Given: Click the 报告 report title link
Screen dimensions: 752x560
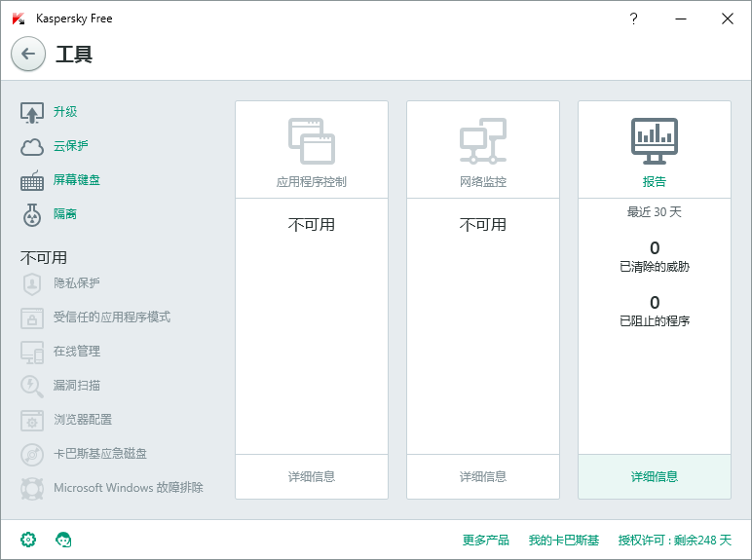Looking at the screenshot, I should 655,182.
